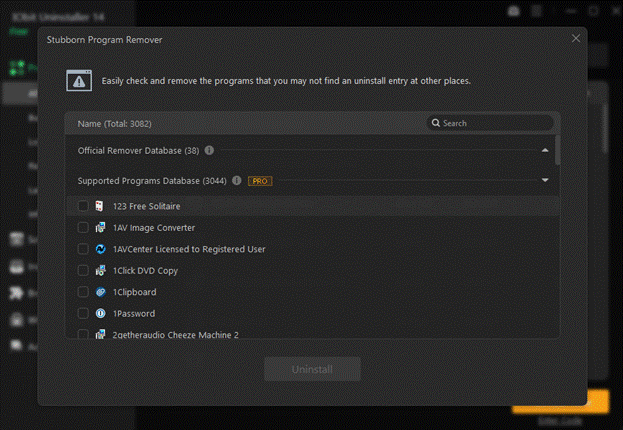Click the 1Click DVD Copy icon
Screen dimensions: 623x430
(100, 270)
